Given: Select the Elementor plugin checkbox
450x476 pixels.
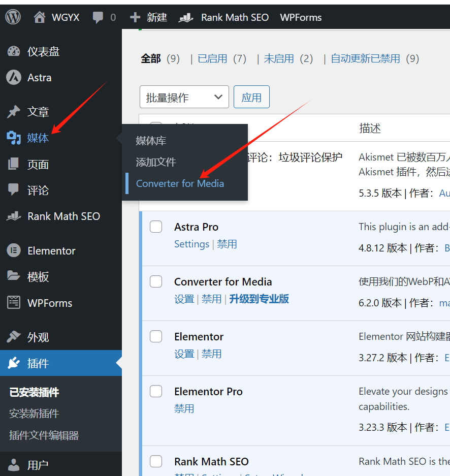Looking at the screenshot, I should click(x=156, y=336).
